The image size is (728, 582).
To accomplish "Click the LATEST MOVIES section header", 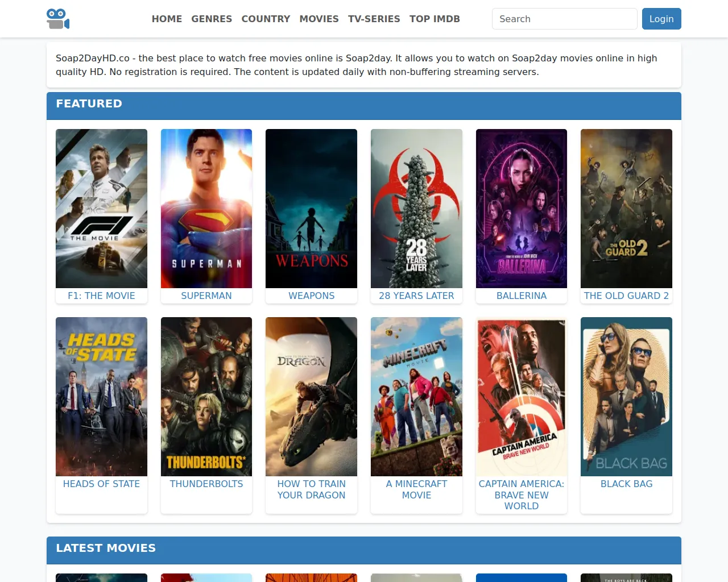I will click(364, 550).
